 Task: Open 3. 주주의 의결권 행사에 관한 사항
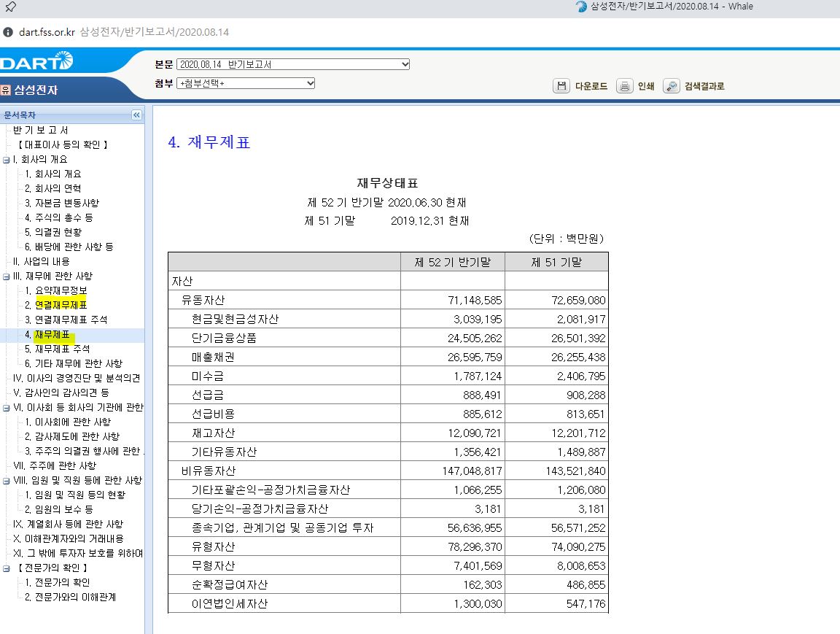[x=84, y=452]
